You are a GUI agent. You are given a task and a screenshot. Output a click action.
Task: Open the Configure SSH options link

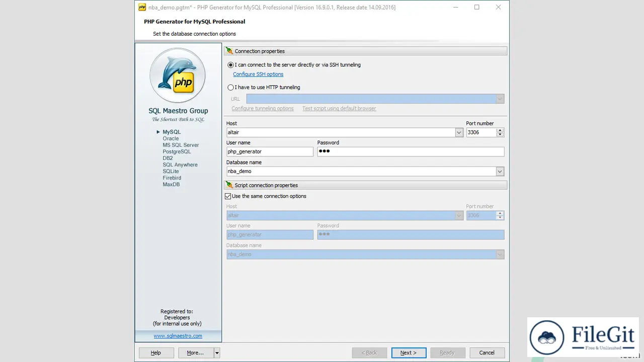click(x=258, y=74)
